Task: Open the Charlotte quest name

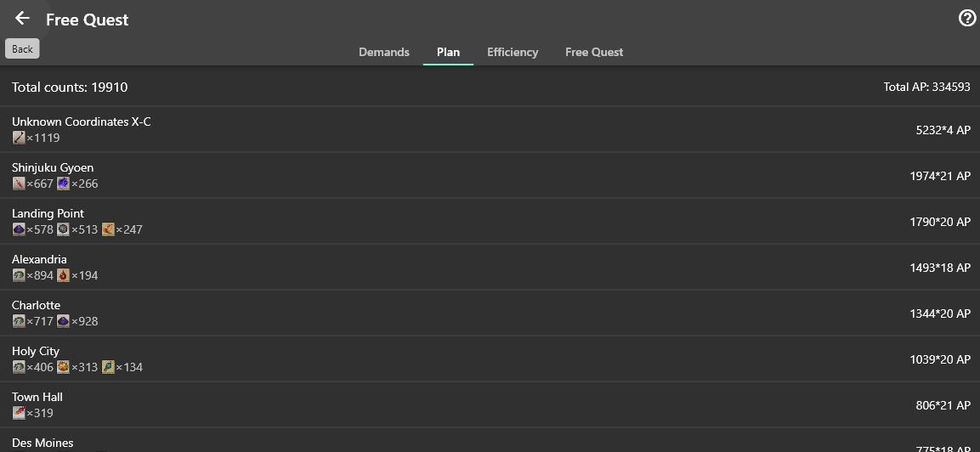Action: tap(37, 305)
